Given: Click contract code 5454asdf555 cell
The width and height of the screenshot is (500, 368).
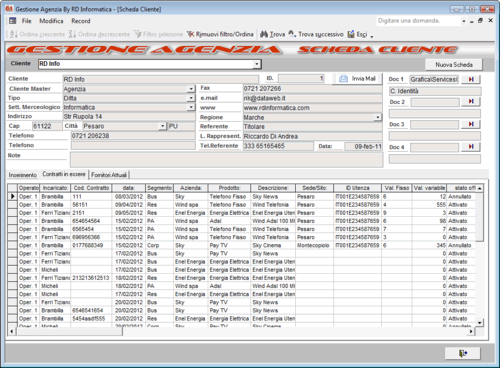Looking at the screenshot, I should (x=91, y=319).
